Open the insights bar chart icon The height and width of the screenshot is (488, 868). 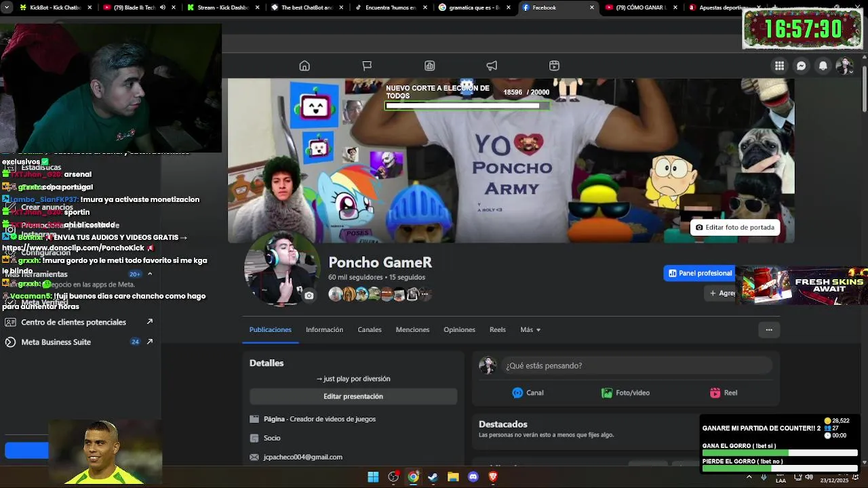coord(429,66)
